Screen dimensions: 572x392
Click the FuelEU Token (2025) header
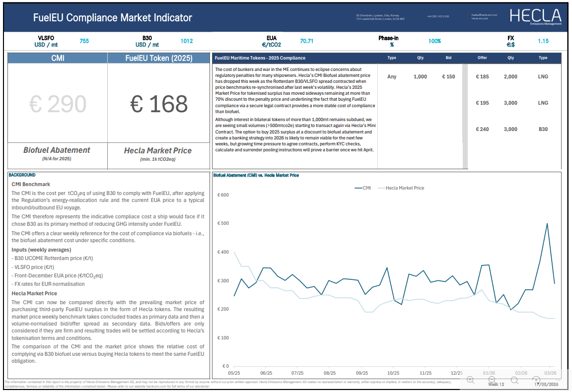(x=159, y=58)
